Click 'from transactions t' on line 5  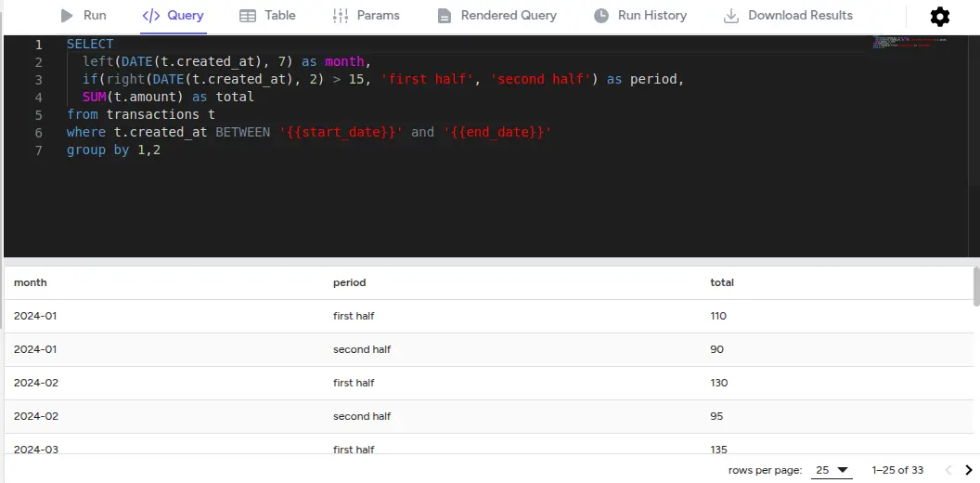[x=141, y=114]
